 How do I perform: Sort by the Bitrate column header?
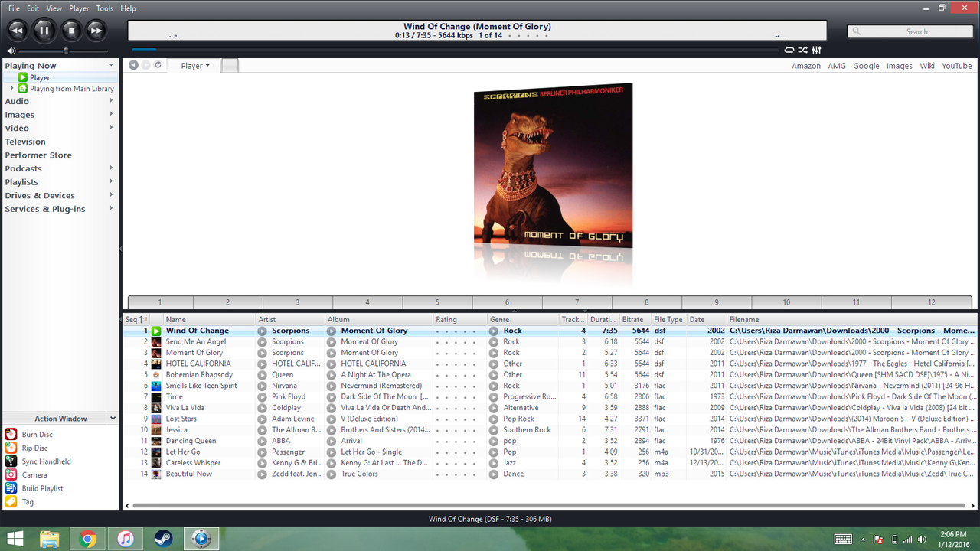tap(635, 320)
